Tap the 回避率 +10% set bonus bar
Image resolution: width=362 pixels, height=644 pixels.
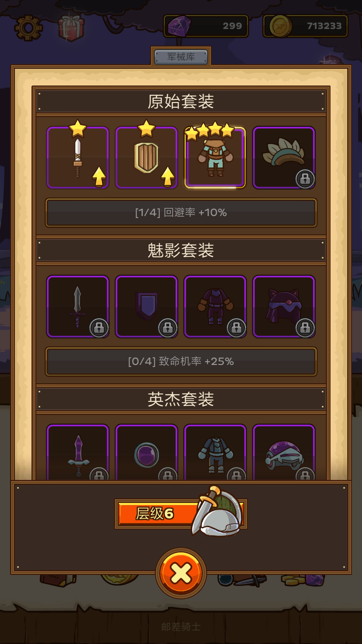(181, 213)
